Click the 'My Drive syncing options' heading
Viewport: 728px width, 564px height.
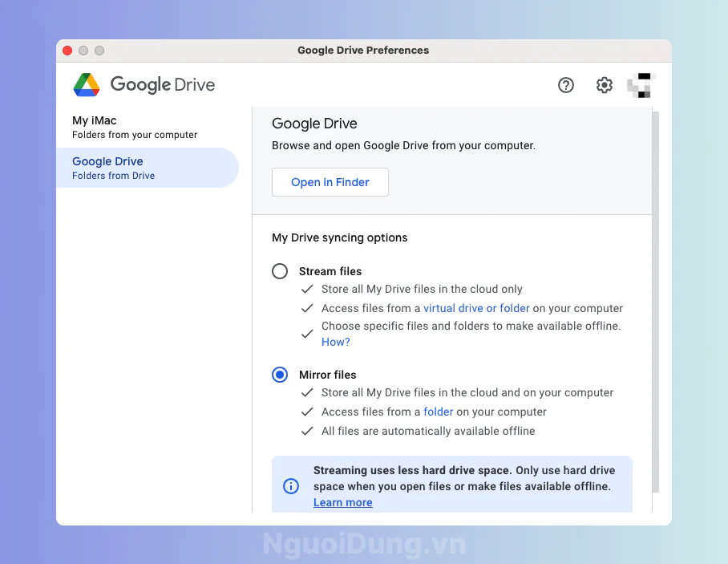coord(339,237)
